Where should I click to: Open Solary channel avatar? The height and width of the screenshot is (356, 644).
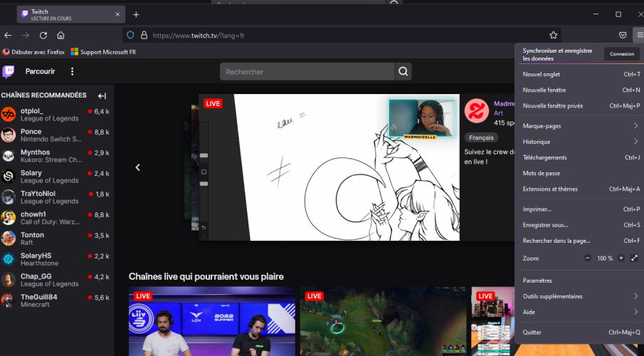(9, 177)
